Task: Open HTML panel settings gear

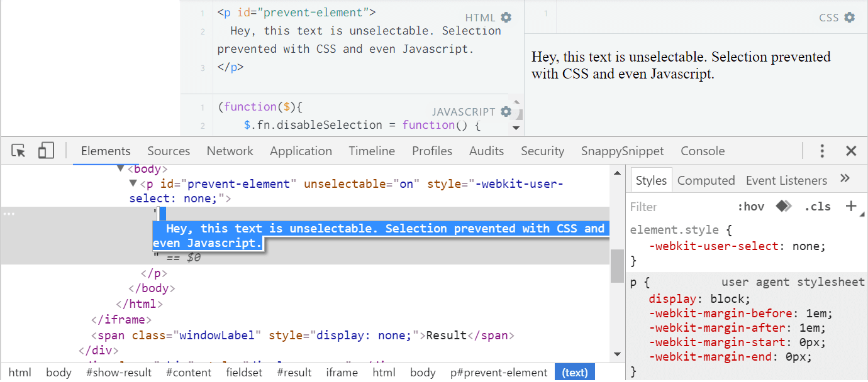Action: (506, 18)
